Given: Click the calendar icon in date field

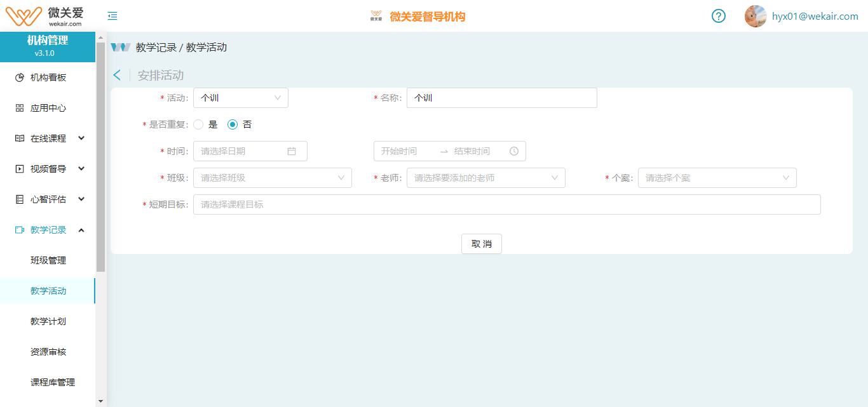Looking at the screenshot, I should pyautogui.click(x=292, y=151).
